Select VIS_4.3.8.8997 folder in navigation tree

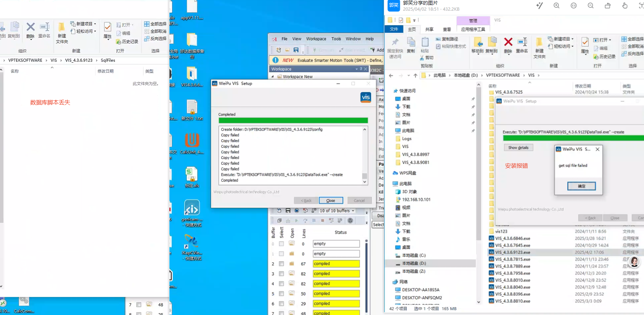pyautogui.click(x=415, y=154)
